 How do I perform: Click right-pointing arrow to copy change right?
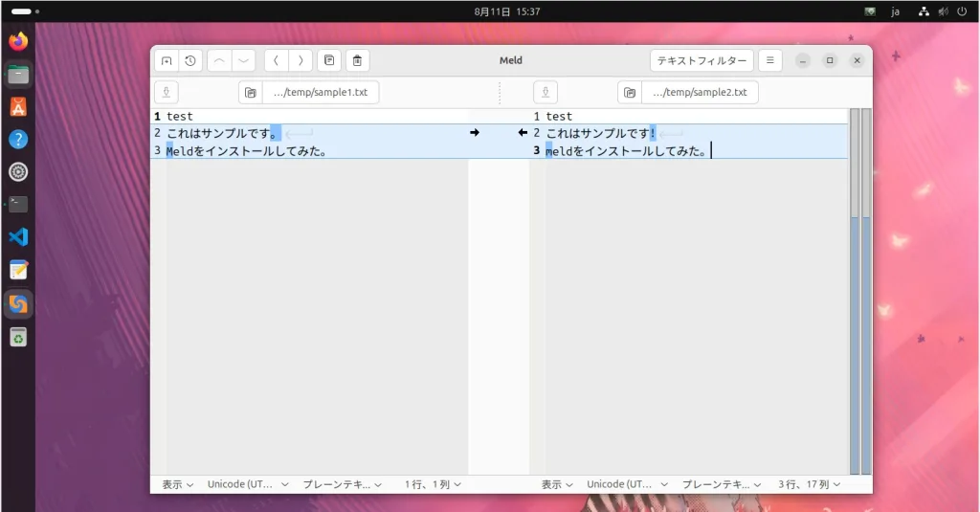coord(475,132)
